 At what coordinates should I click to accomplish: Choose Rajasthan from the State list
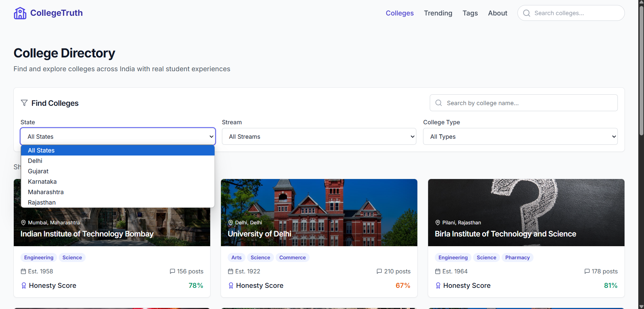click(x=118, y=203)
